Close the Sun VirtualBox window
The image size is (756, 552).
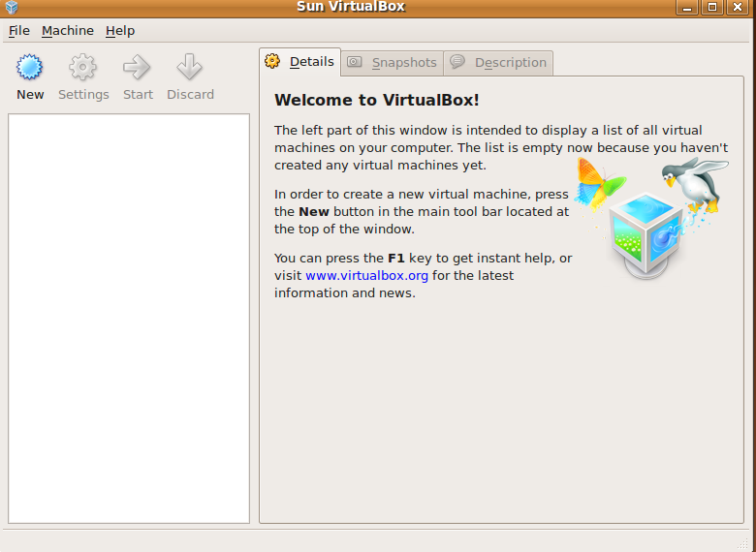click(738, 8)
